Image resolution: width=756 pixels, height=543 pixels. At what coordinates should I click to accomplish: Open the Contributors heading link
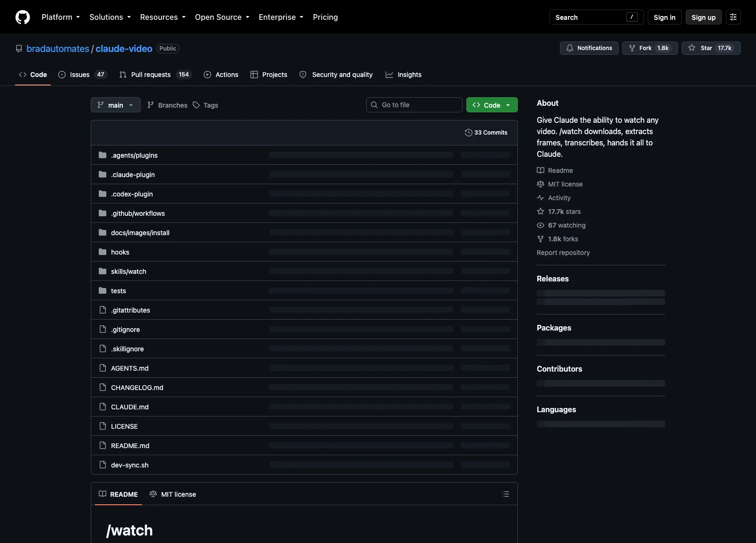(559, 369)
